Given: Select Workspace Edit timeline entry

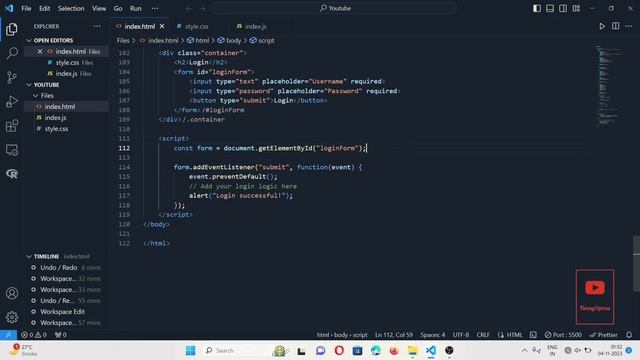Looking at the screenshot, I should [62, 311].
